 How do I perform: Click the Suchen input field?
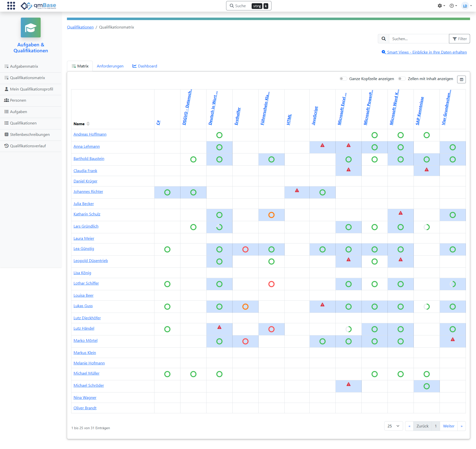click(418, 39)
